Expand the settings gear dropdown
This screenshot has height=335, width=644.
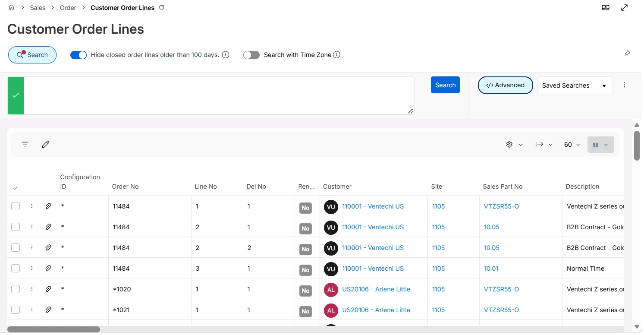[514, 145]
